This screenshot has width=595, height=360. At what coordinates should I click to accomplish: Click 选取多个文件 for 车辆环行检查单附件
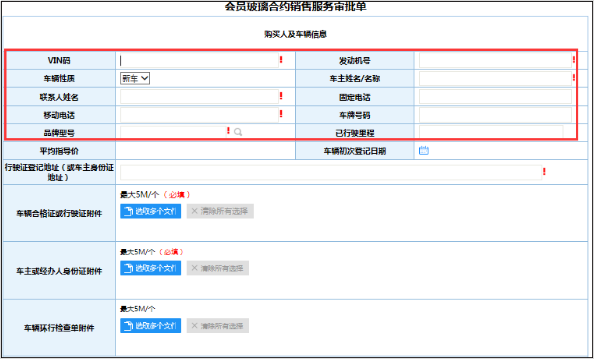(x=151, y=326)
